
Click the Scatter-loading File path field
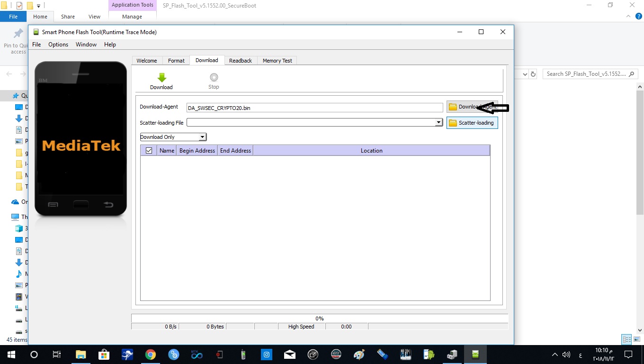click(311, 123)
